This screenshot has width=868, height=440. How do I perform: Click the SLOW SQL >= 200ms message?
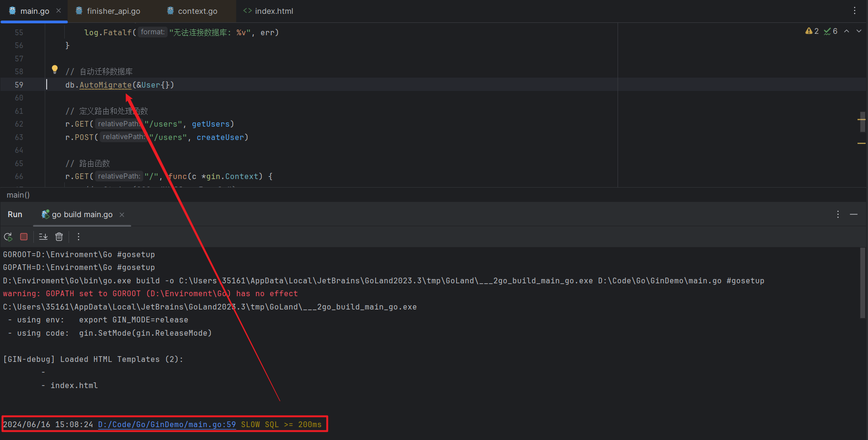281,424
